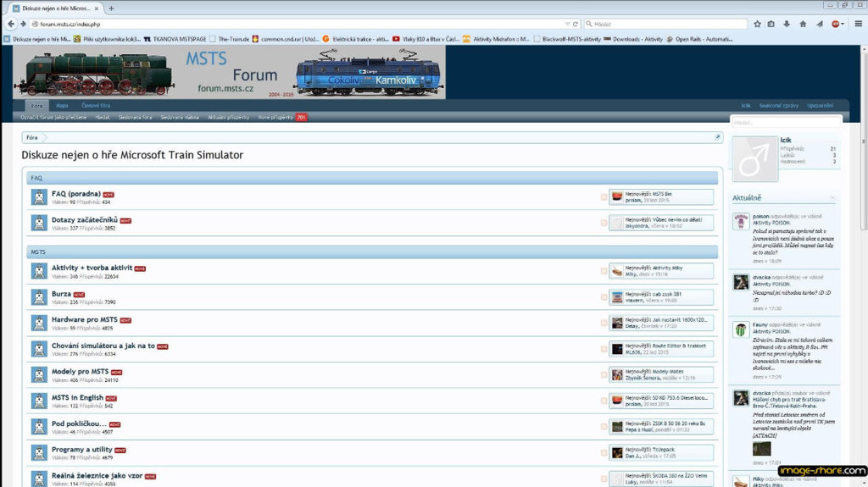This screenshot has width=868, height=487.
Task: Click the forum icon beside MSTS in English
Action: 39,401
